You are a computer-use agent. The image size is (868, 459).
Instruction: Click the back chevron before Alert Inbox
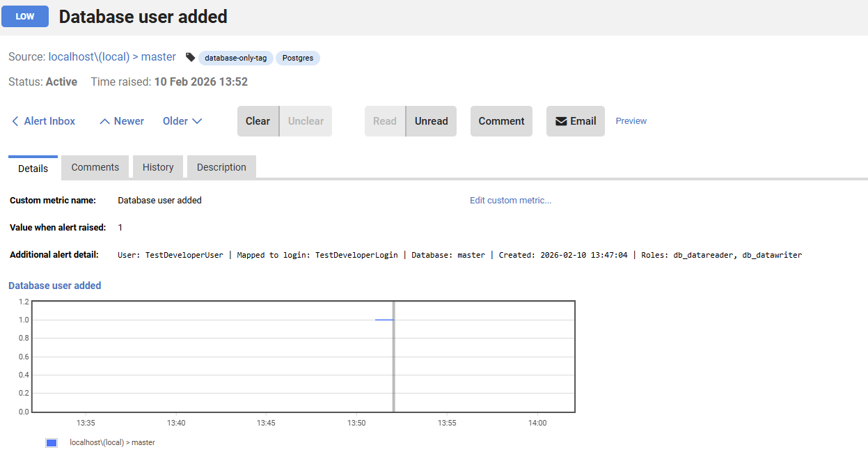(x=14, y=120)
